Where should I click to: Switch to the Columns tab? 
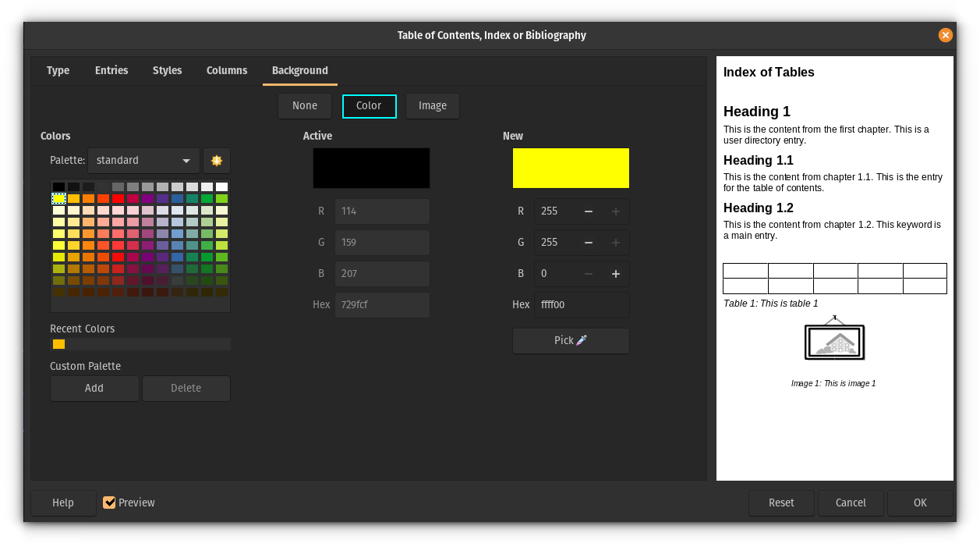coord(227,70)
